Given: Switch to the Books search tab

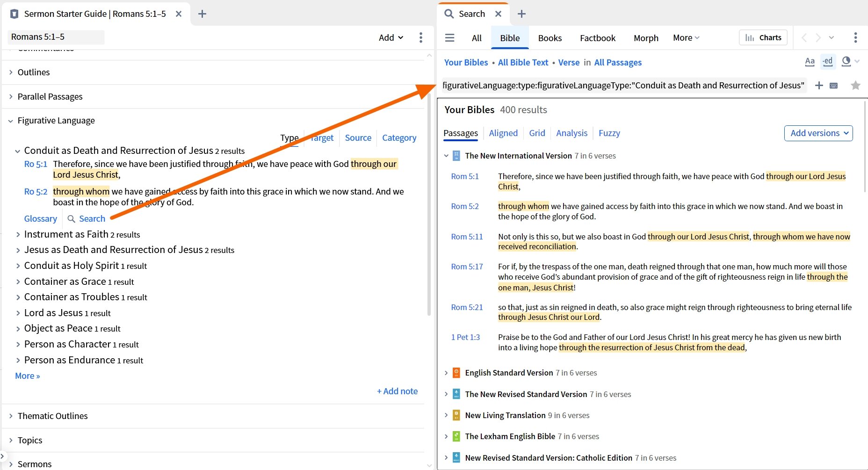Looking at the screenshot, I should pos(550,38).
